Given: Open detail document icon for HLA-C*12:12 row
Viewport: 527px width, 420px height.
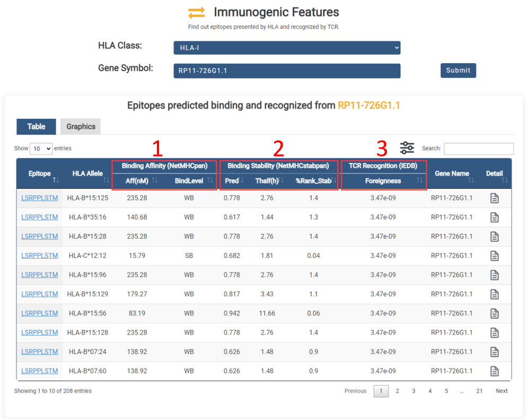Looking at the screenshot, I should [494, 256].
